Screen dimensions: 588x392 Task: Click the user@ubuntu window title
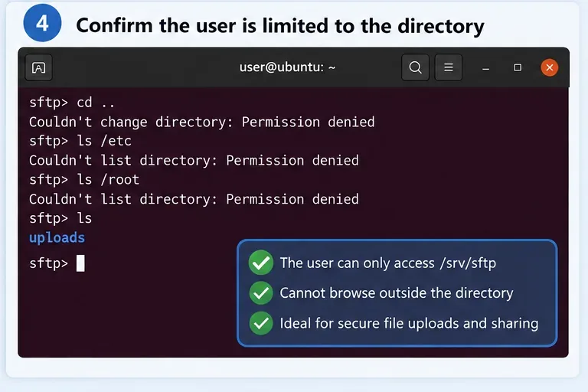pyautogui.click(x=287, y=67)
